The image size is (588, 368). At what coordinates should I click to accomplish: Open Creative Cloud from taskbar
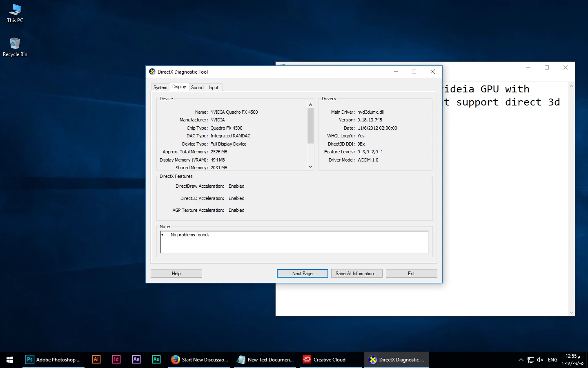331,360
